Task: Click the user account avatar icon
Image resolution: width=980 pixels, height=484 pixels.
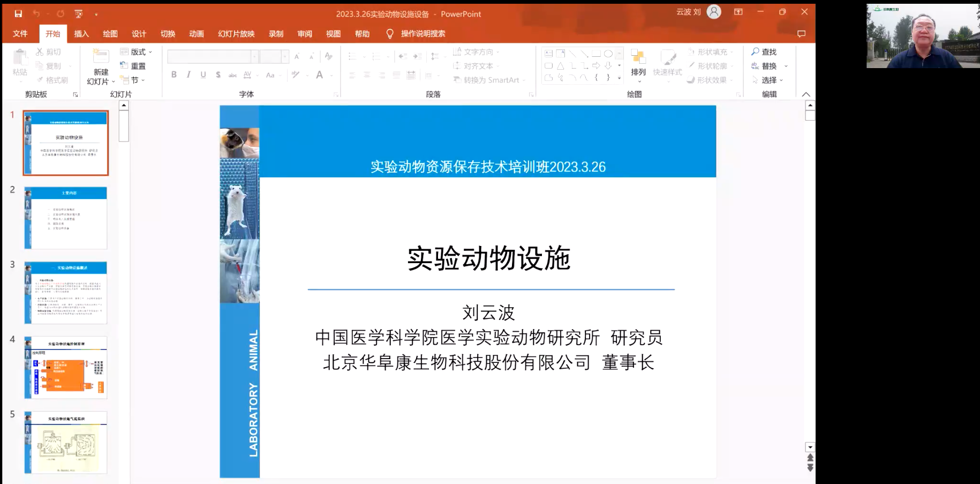Action: pyautogui.click(x=714, y=12)
